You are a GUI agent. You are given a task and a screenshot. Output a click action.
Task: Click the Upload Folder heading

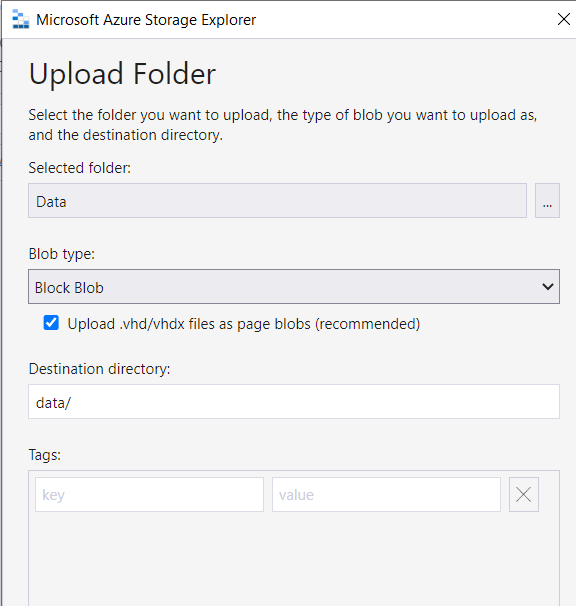pos(122,73)
